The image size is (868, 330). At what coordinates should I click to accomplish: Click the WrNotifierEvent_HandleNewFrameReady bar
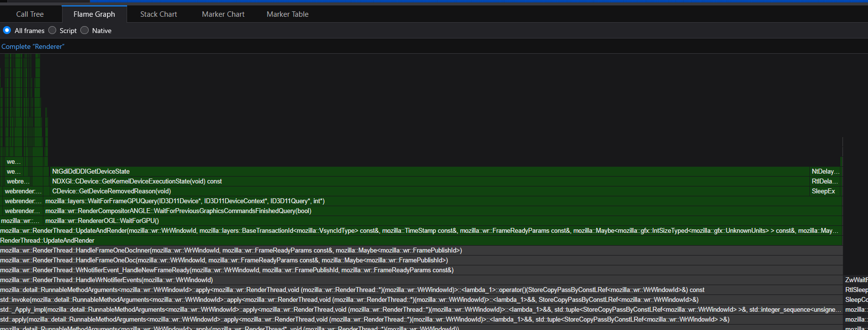(x=227, y=270)
